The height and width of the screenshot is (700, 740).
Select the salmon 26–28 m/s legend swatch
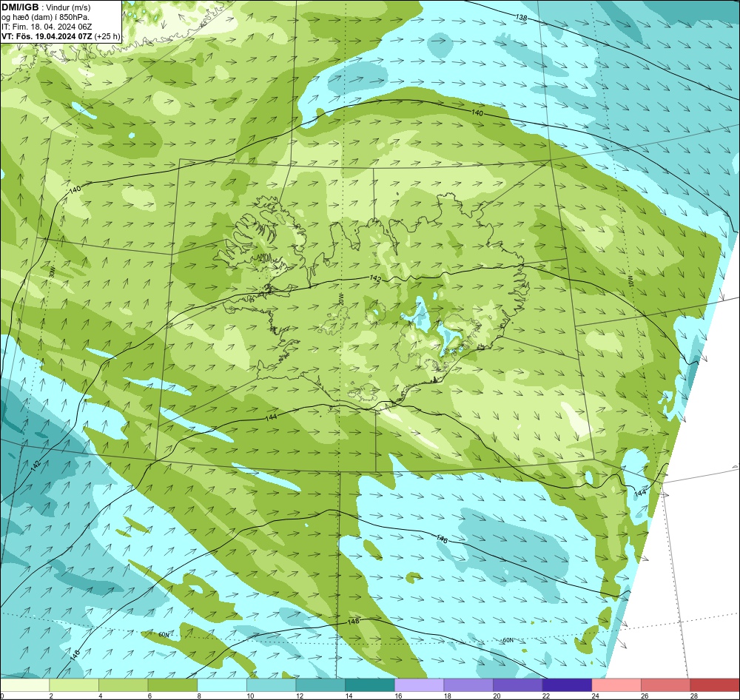click(665, 685)
